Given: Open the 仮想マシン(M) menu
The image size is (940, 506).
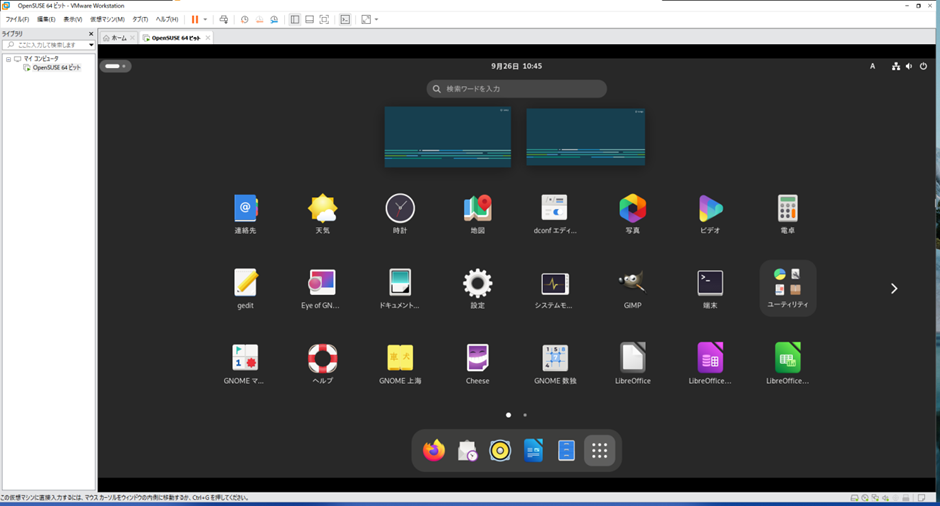Looking at the screenshot, I should [x=107, y=19].
